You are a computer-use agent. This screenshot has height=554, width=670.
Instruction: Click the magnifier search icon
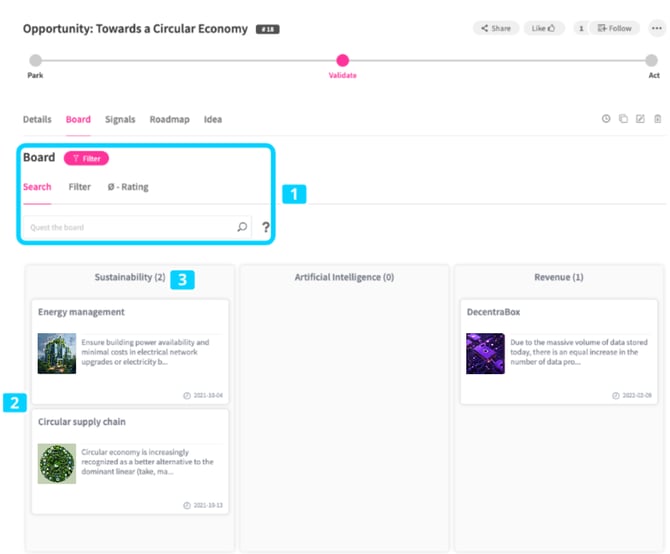coord(242,227)
